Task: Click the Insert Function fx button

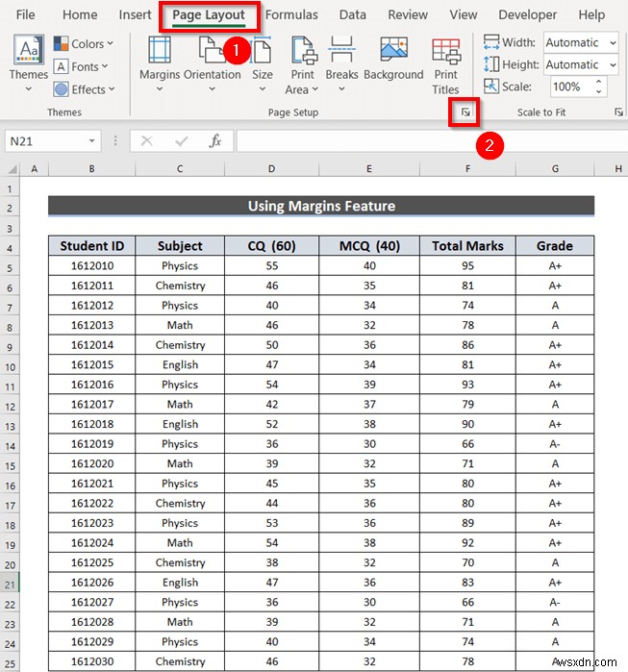Action: coord(215,141)
